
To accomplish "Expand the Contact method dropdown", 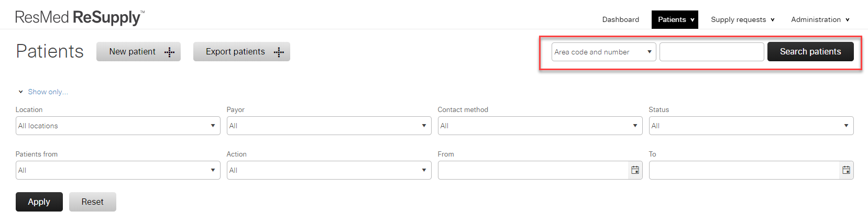I will click(540, 126).
